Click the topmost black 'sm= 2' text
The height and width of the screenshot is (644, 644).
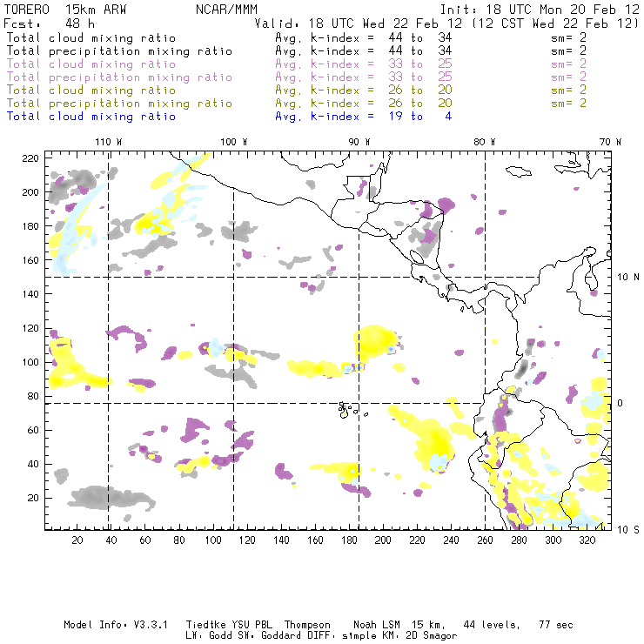568,37
